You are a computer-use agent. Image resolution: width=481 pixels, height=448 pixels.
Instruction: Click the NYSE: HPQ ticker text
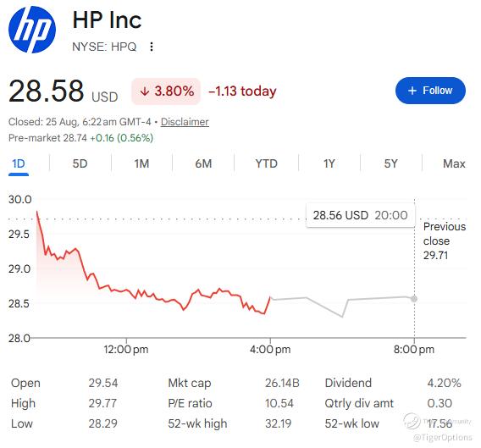pos(104,47)
